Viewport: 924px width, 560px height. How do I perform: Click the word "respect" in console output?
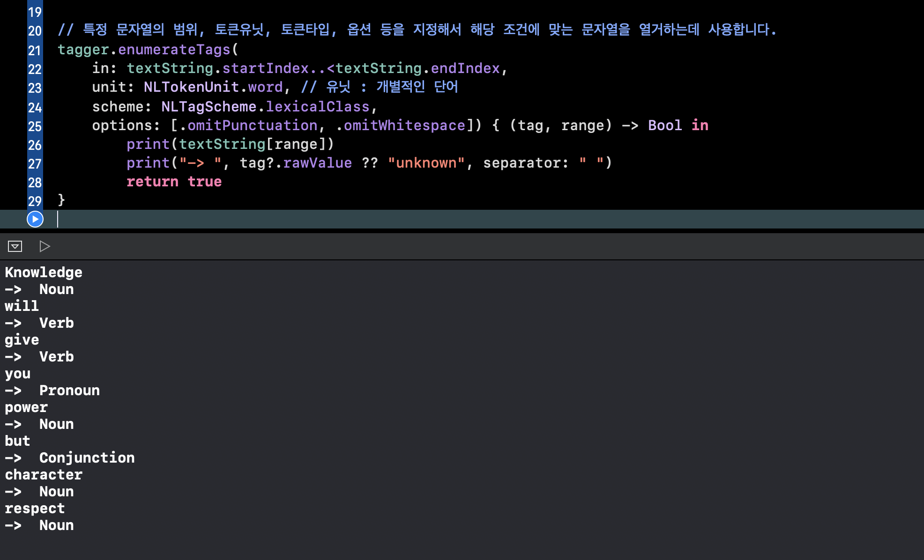click(x=35, y=508)
